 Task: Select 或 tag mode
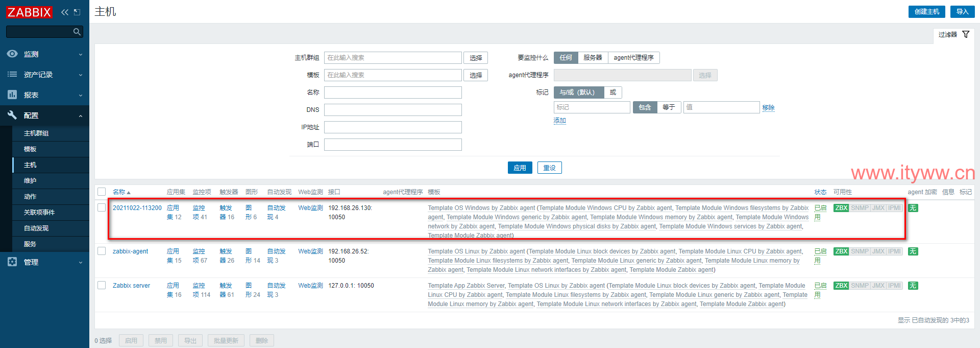tap(613, 92)
